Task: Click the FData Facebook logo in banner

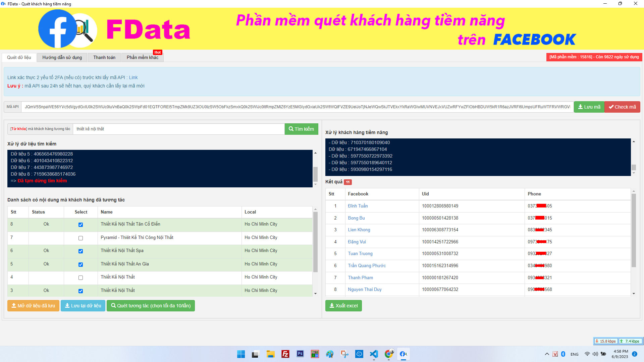Action: [x=67, y=29]
